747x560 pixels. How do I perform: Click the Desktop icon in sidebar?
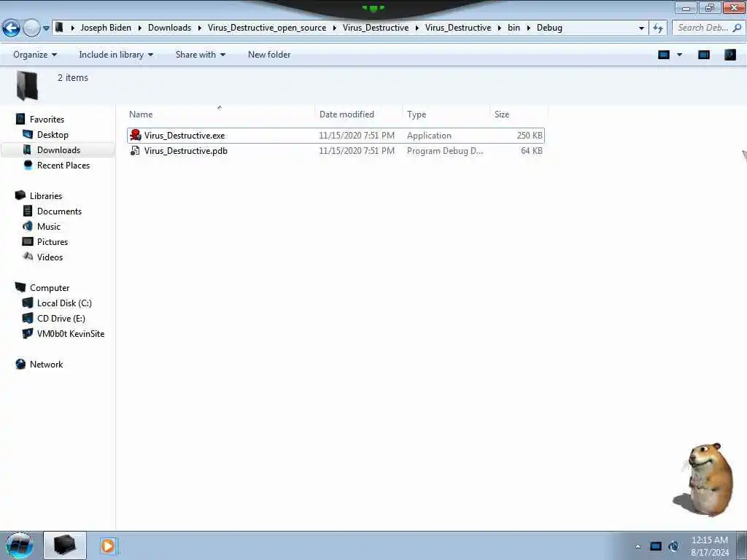click(x=28, y=135)
